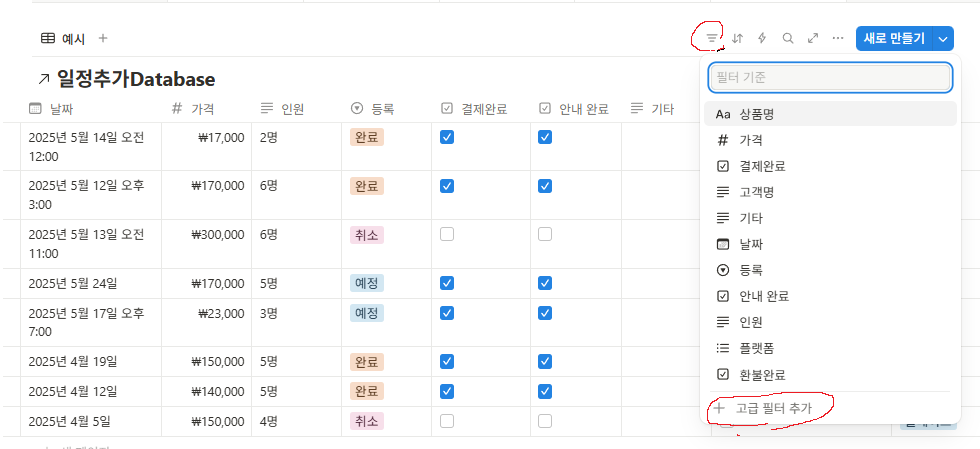
Task: Select the 2025년 4월 12일 date cell
Action: pos(91,392)
